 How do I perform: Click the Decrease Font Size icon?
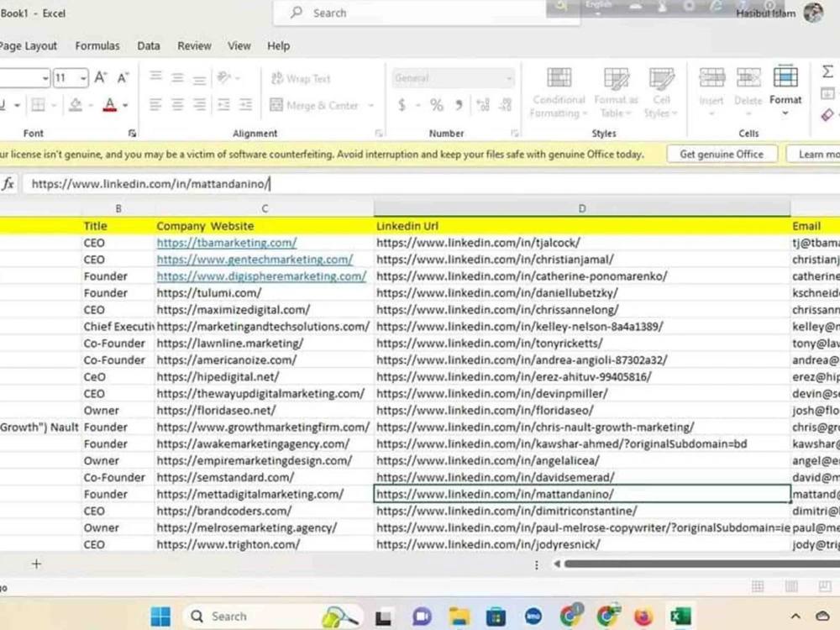[x=123, y=78]
